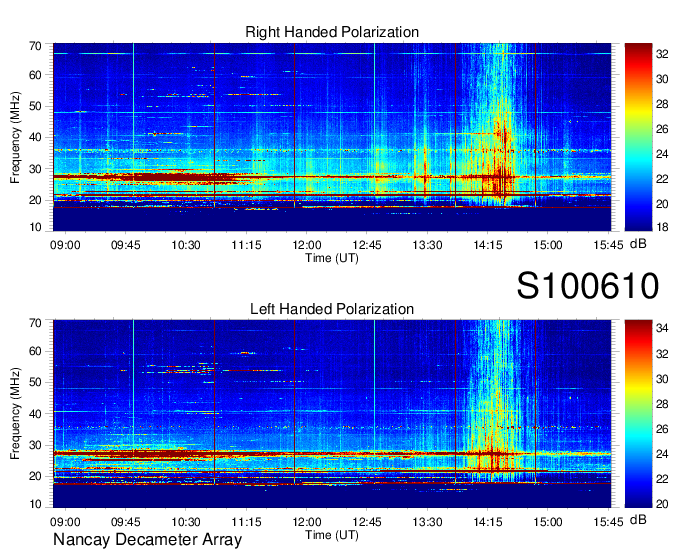Click the 24 label on Right Handed colorbar

[x=662, y=154]
